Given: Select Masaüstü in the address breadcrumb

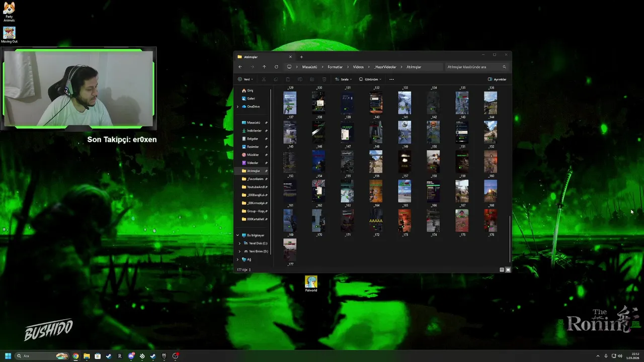Looking at the screenshot, I should click(309, 67).
